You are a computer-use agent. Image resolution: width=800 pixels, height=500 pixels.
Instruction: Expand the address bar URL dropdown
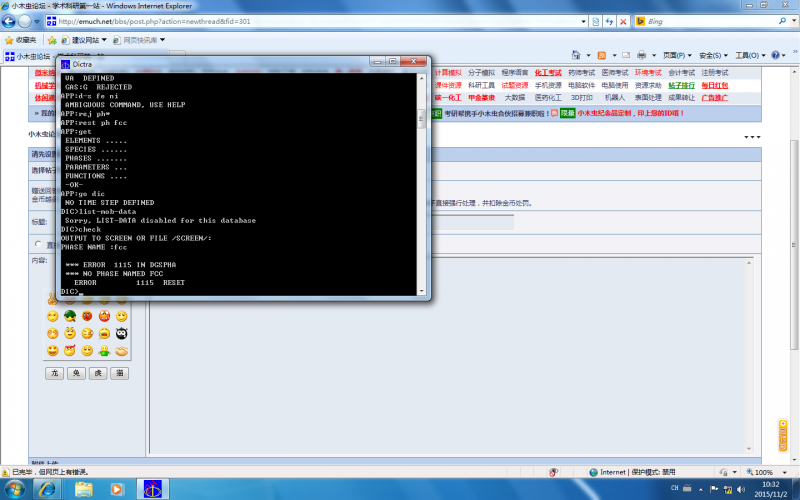[x=584, y=21]
